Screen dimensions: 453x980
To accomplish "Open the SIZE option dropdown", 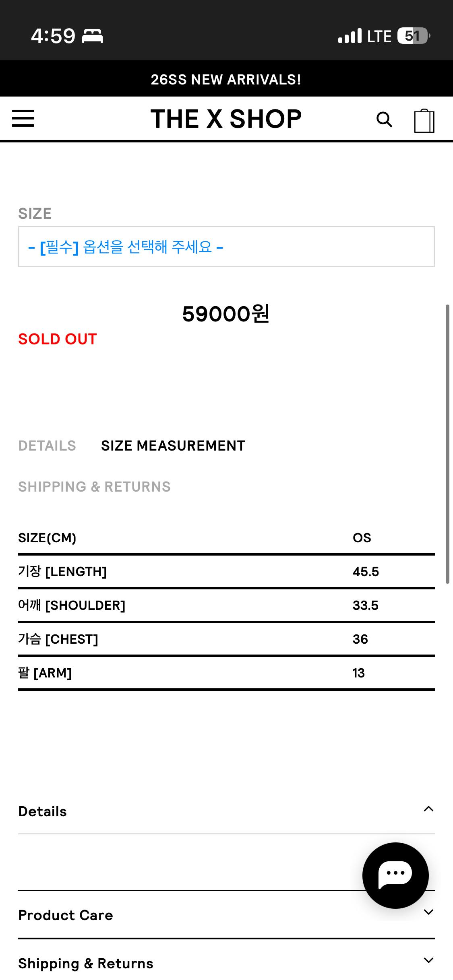I will click(226, 247).
